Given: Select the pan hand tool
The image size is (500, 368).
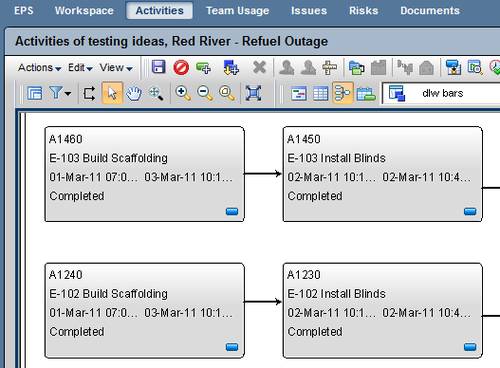Looking at the screenshot, I should coord(134,93).
